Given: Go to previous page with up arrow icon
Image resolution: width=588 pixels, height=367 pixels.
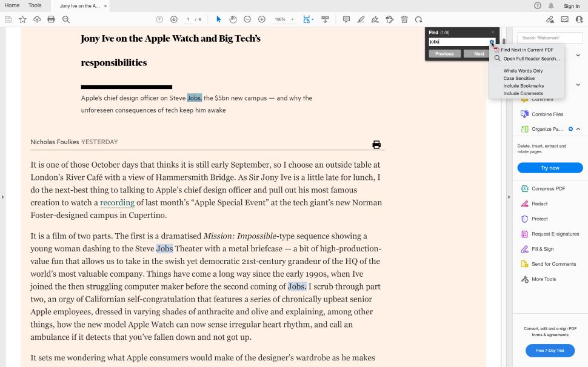Looking at the screenshot, I should 159,19.
